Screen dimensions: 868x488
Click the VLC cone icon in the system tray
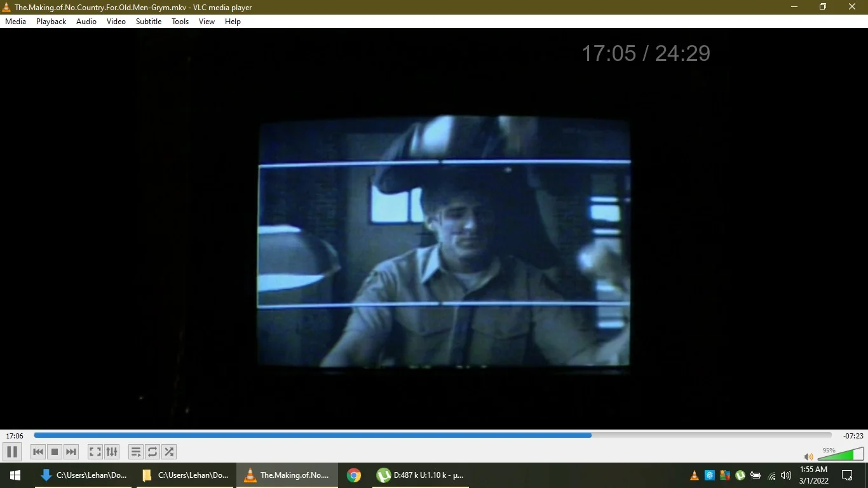pyautogui.click(x=695, y=475)
